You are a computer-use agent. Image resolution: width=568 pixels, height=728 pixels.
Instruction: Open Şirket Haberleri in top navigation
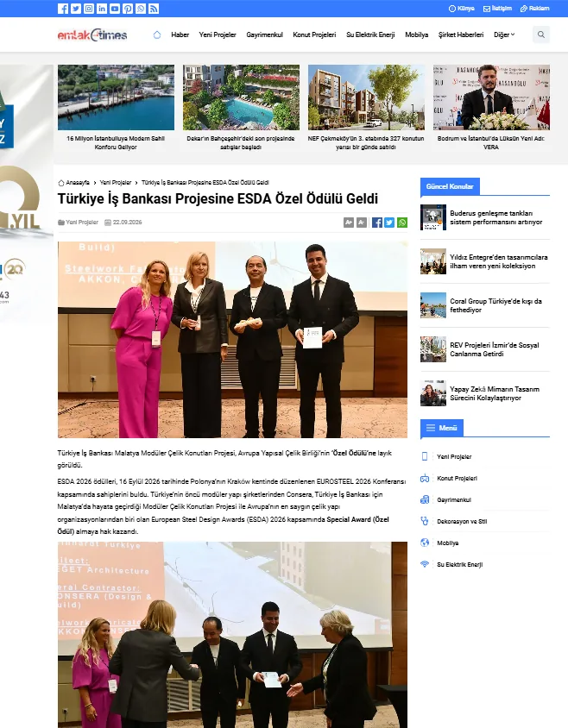(461, 35)
